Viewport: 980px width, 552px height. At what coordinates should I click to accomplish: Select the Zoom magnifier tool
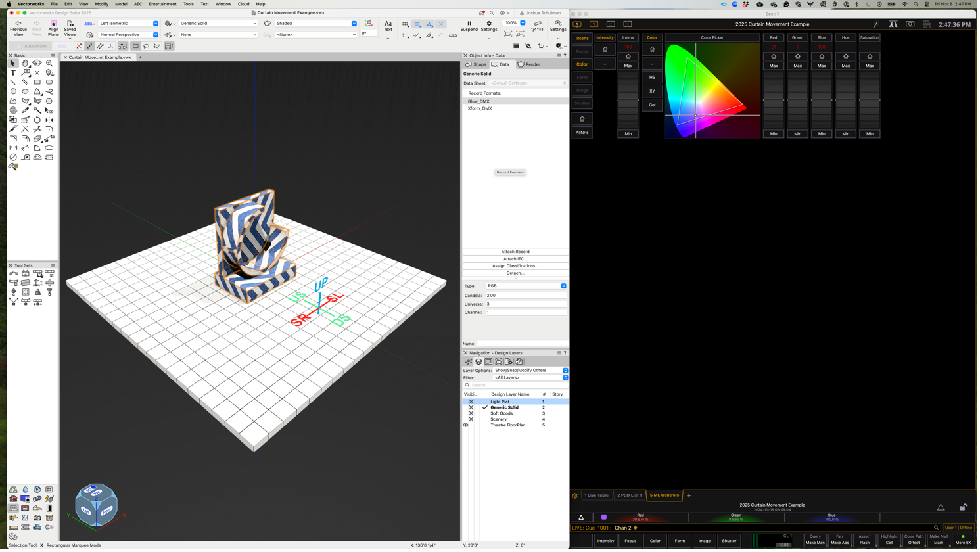49,64
